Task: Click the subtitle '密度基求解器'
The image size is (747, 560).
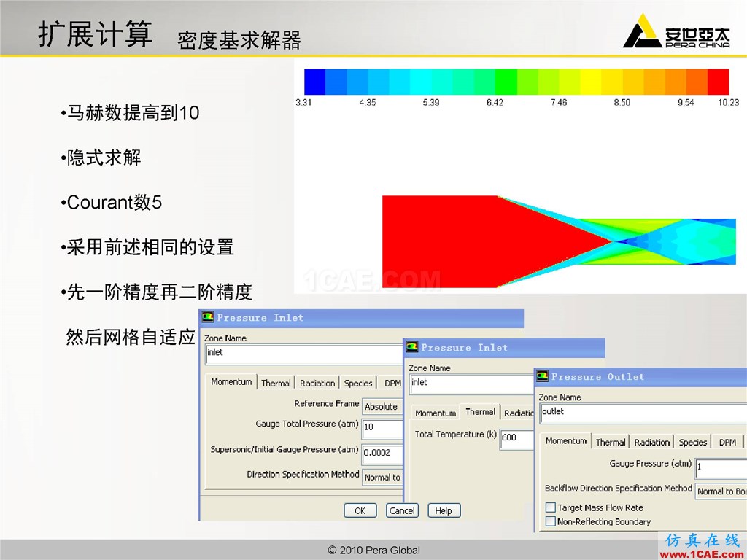Action: point(239,41)
